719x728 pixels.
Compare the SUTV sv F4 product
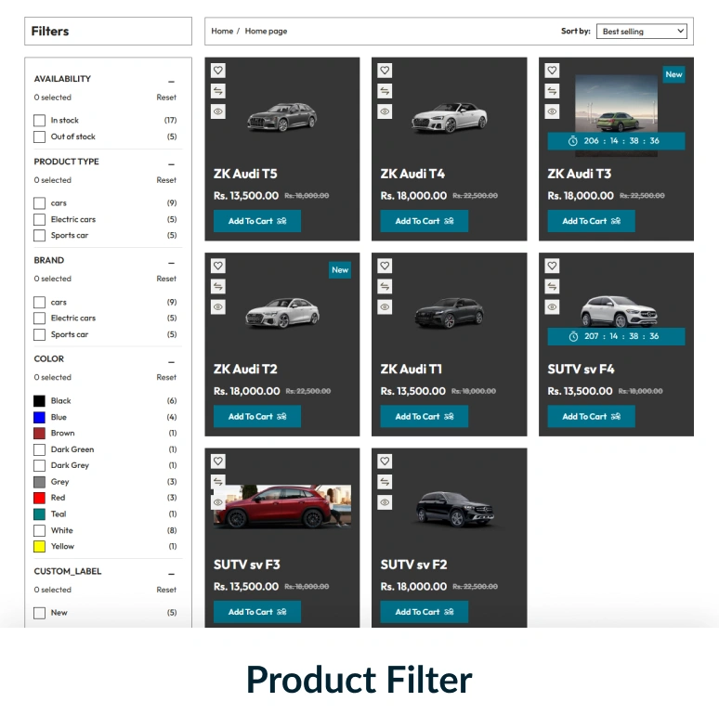pos(552,286)
